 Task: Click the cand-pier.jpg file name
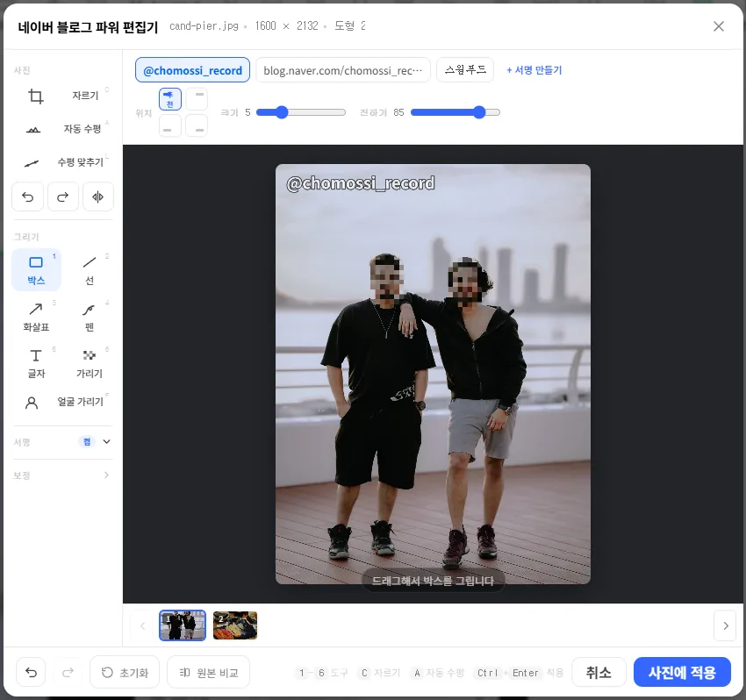(204, 26)
